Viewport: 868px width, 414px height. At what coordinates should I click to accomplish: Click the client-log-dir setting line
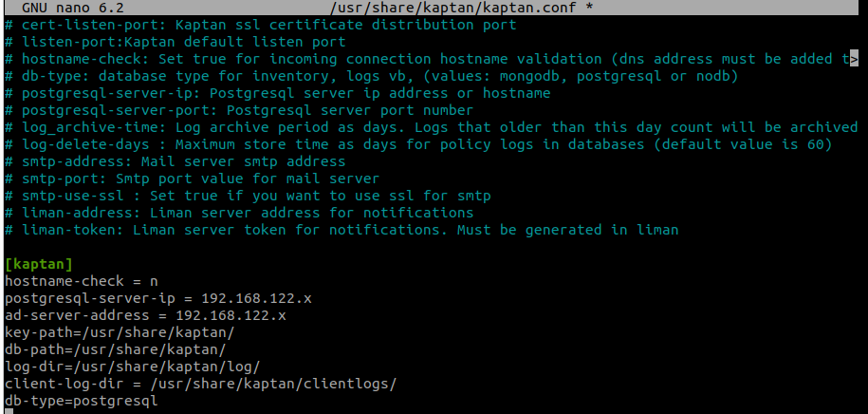coord(200,384)
